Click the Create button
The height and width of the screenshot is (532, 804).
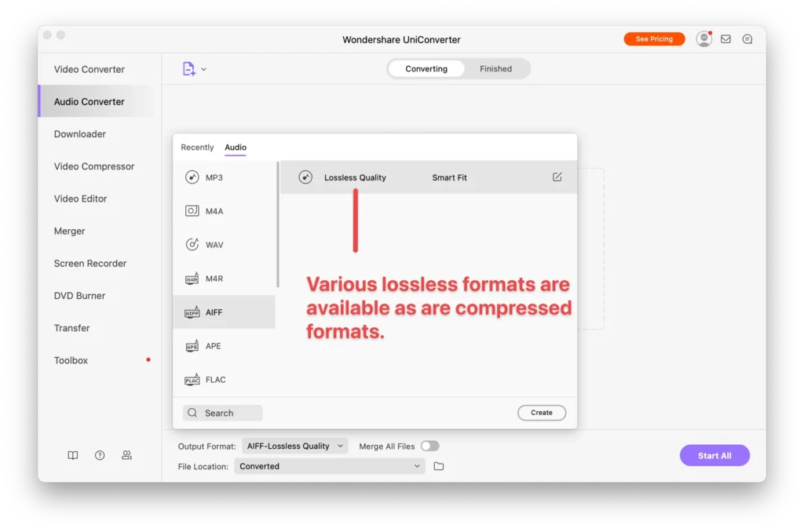coord(542,413)
